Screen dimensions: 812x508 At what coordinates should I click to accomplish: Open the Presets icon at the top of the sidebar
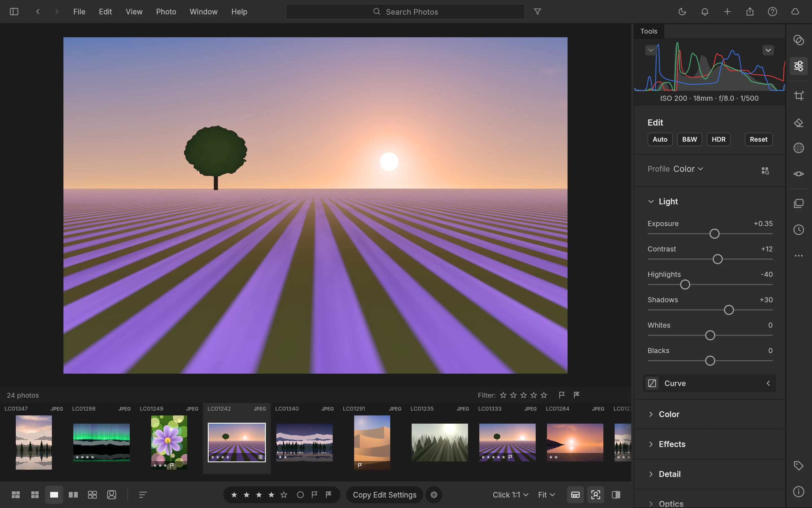(798, 40)
